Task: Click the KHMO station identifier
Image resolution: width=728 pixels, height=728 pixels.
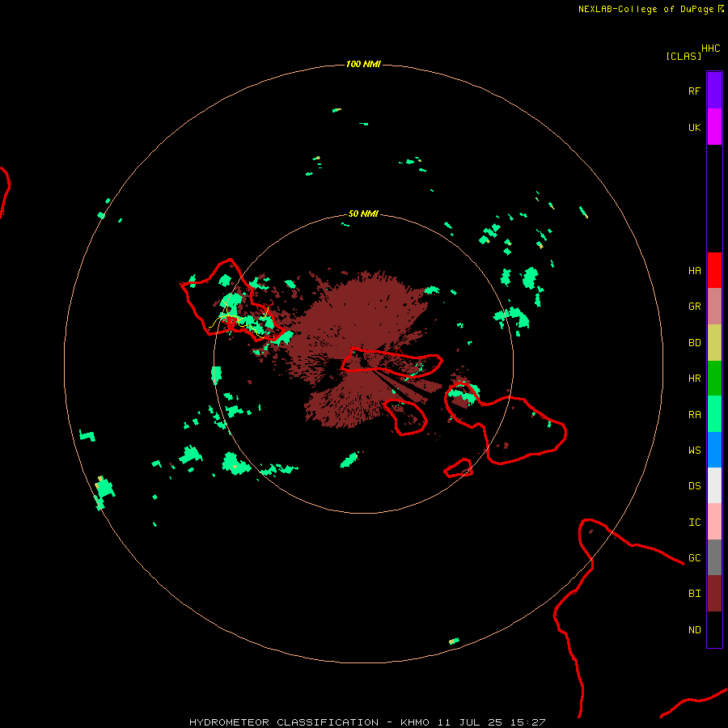Action: (415, 722)
